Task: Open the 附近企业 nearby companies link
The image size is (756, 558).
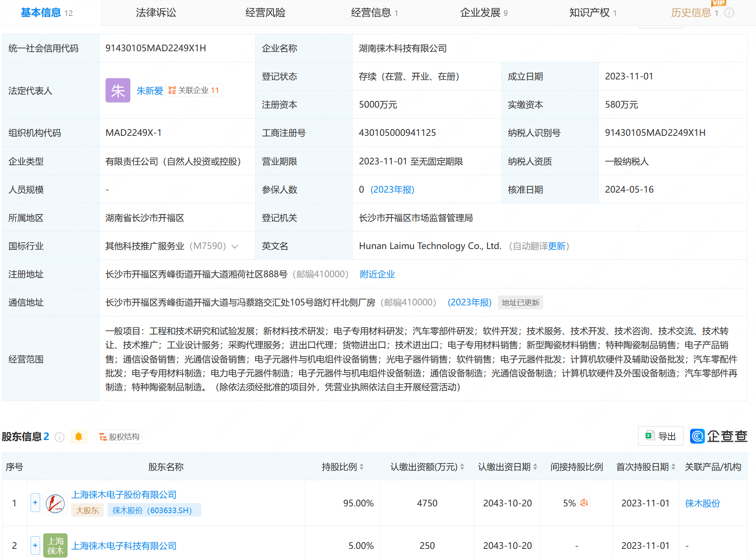Action: 377,274
